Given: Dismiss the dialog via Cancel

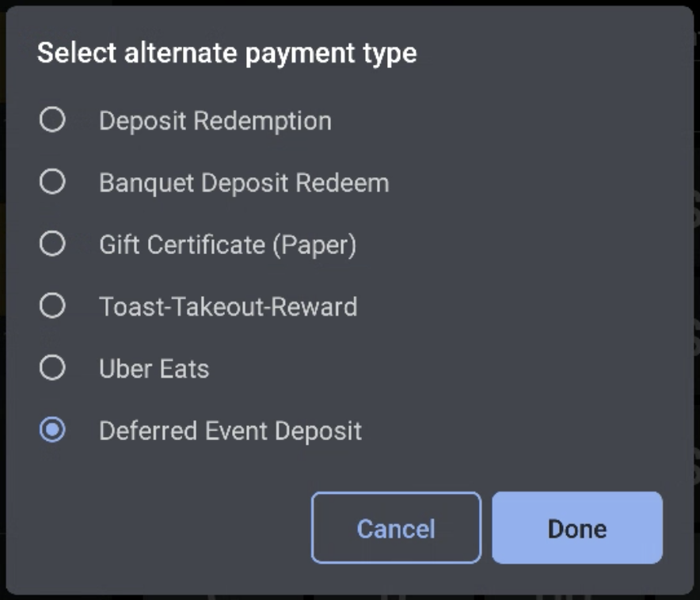Looking at the screenshot, I should [x=396, y=527].
